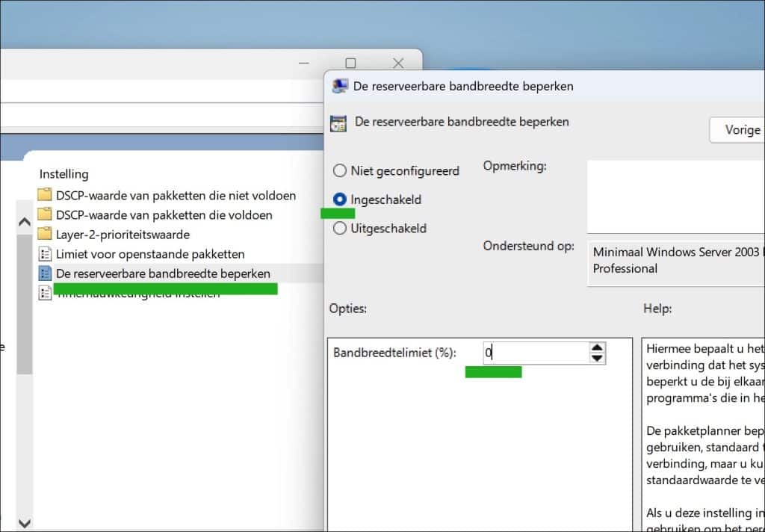Screen dimensions: 765x532
Task: Click the vertical scrollbar thumb in background window
Action: tap(25, 304)
